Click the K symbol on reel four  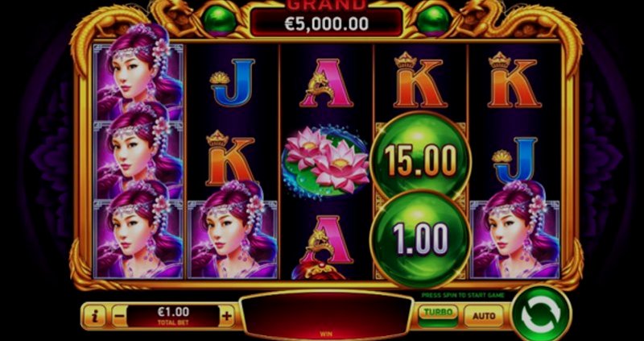pyautogui.click(x=420, y=80)
